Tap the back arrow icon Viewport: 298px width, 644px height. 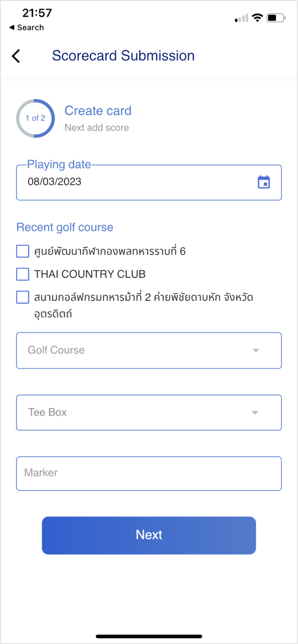16,56
